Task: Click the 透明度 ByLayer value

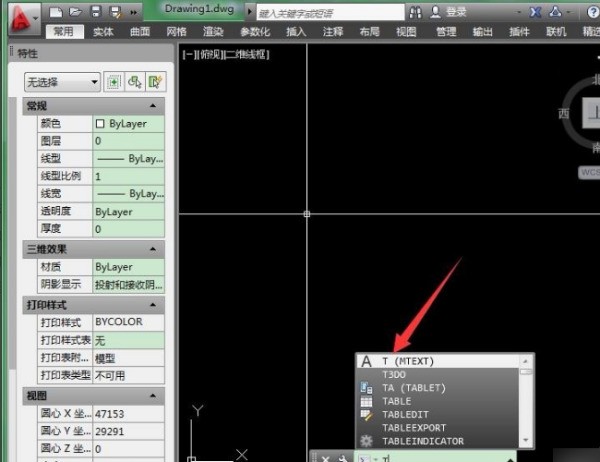Action: pyautogui.click(x=128, y=212)
